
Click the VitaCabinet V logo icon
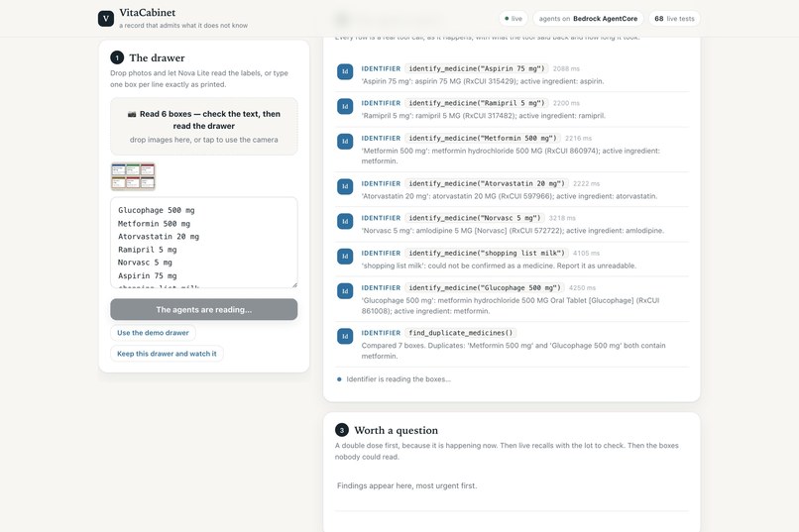click(x=105, y=18)
